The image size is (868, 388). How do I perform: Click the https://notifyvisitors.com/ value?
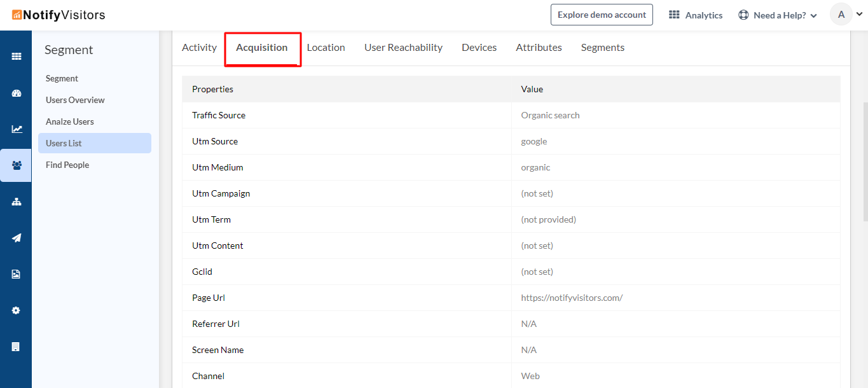point(572,298)
